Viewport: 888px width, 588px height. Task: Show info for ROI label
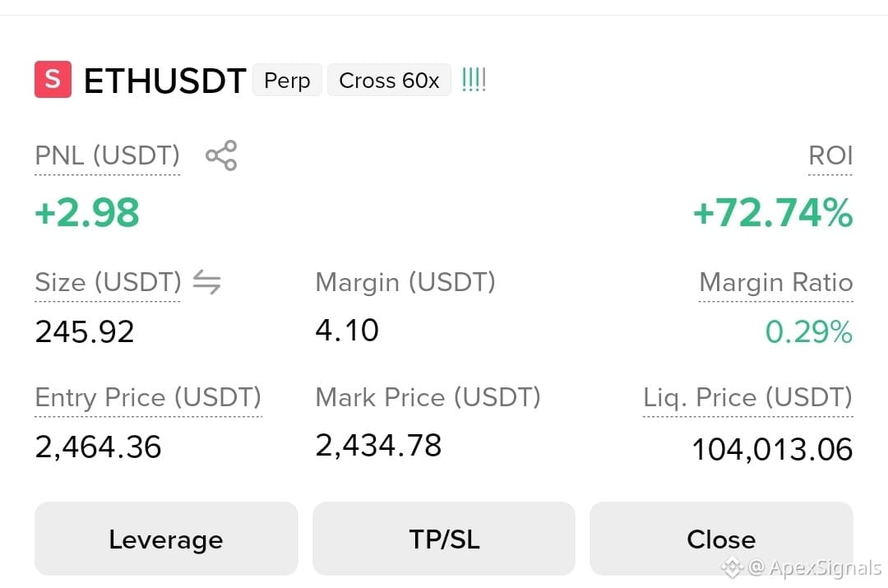tap(830, 155)
